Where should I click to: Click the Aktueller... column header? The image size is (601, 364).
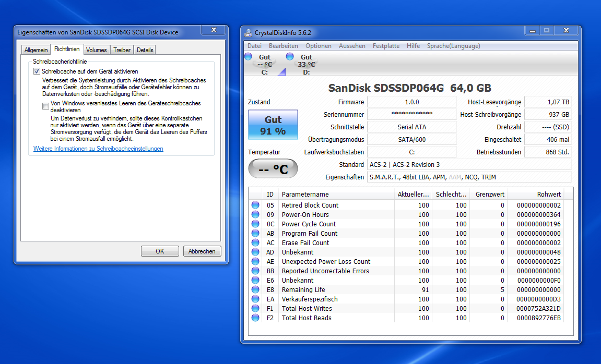(x=413, y=194)
